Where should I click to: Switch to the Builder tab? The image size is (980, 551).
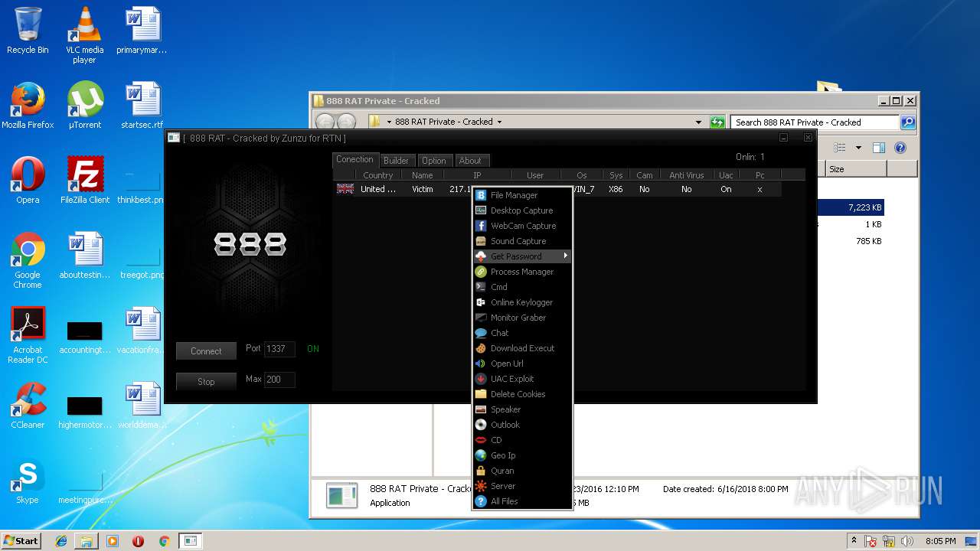[396, 161]
